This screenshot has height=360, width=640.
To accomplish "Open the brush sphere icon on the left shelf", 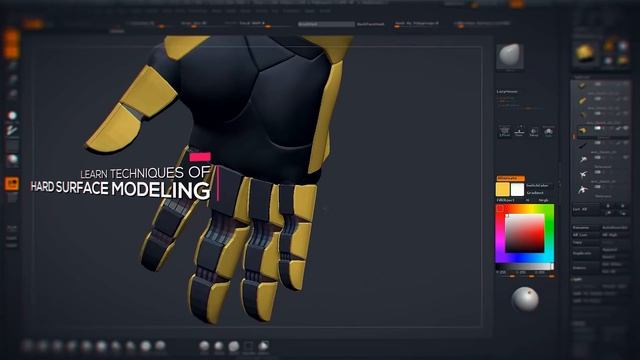I will (x=12, y=116).
